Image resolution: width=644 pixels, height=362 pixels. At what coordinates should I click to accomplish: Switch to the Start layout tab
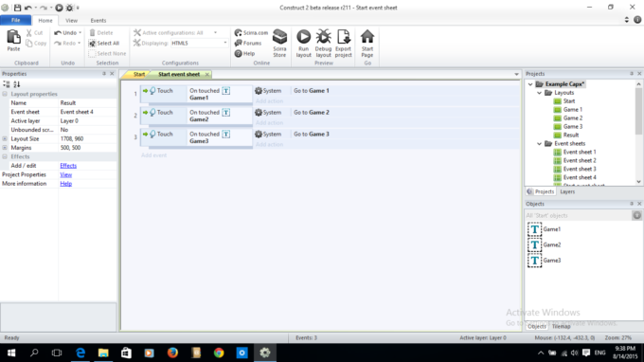(x=139, y=74)
